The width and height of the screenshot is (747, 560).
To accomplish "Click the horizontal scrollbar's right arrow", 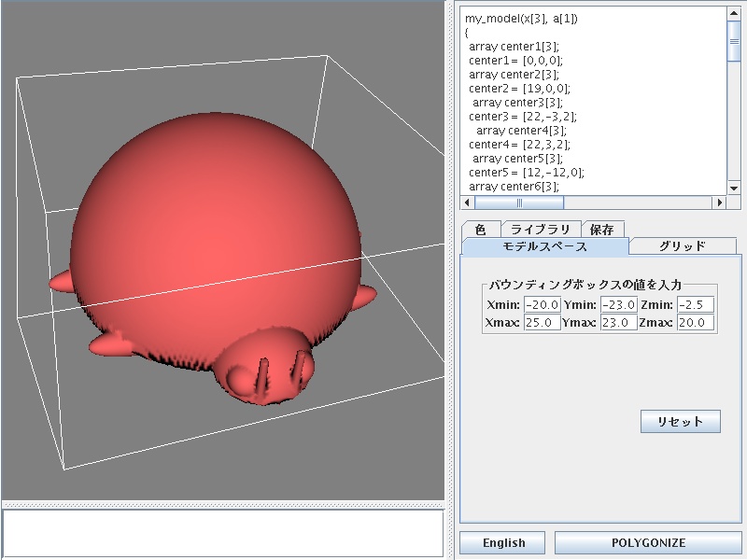I will point(719,203).
